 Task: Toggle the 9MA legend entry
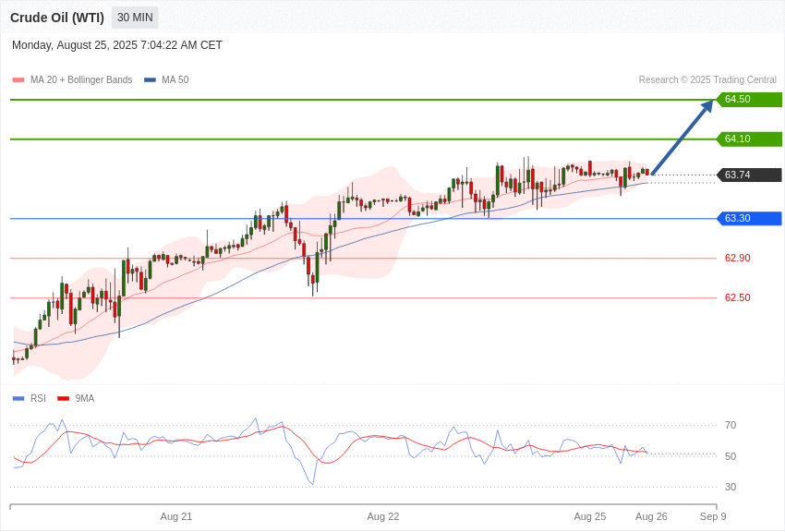tap(76, 398)
